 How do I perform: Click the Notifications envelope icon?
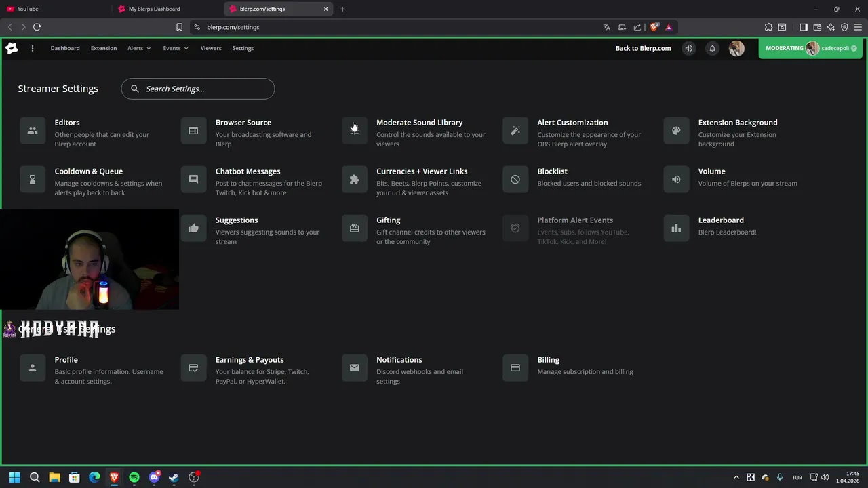pos(354,368)
